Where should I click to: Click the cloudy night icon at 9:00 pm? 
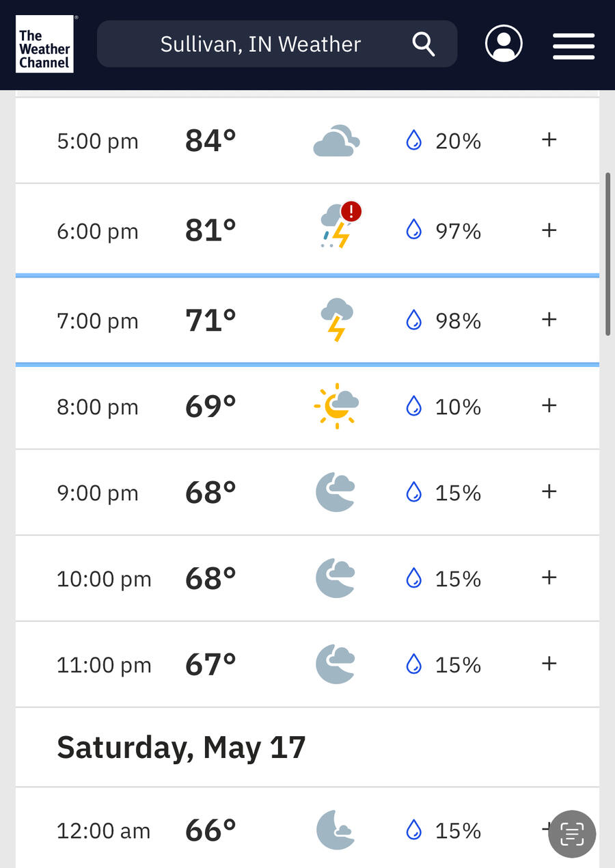pyautogui.click(x=336, y=492)
